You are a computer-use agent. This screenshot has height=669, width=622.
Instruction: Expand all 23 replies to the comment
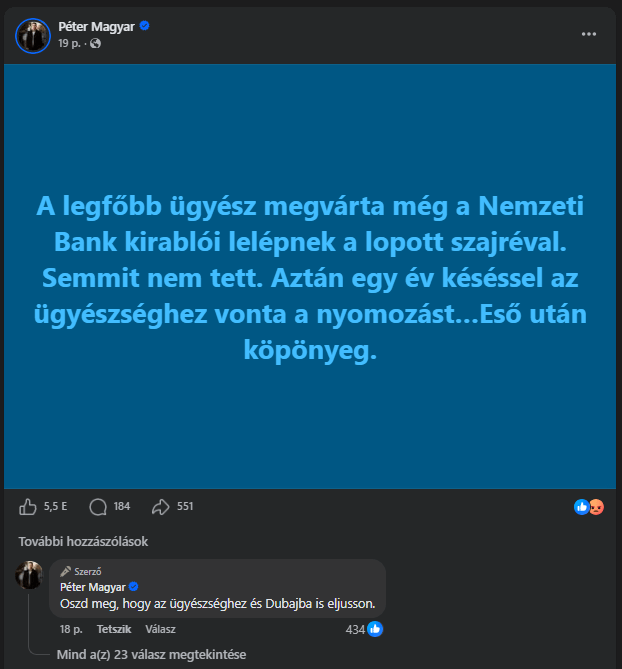(151, 655)
